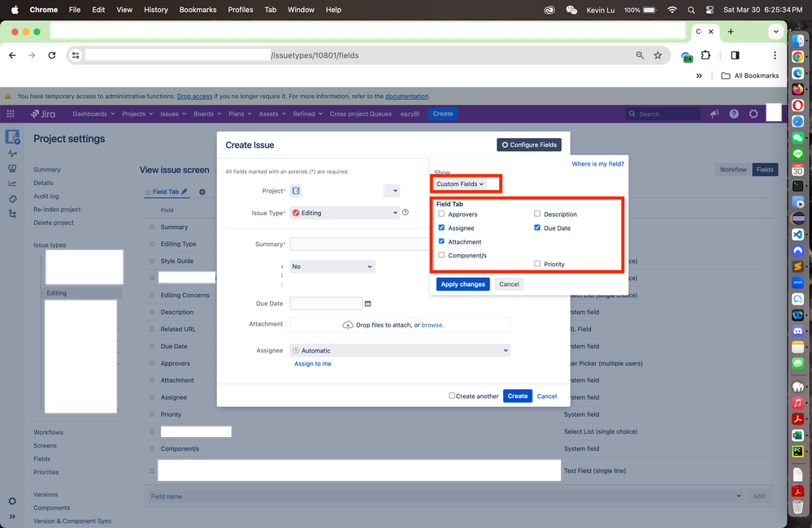Enable the Priority field checkbox
This screenshot has height=528, width=812.
537,263
